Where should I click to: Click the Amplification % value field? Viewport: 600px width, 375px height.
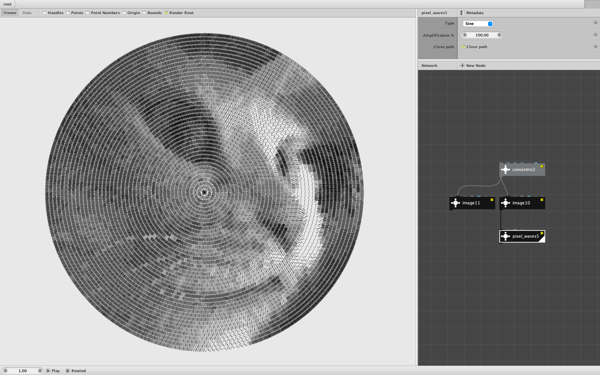(x=482, y=35)
